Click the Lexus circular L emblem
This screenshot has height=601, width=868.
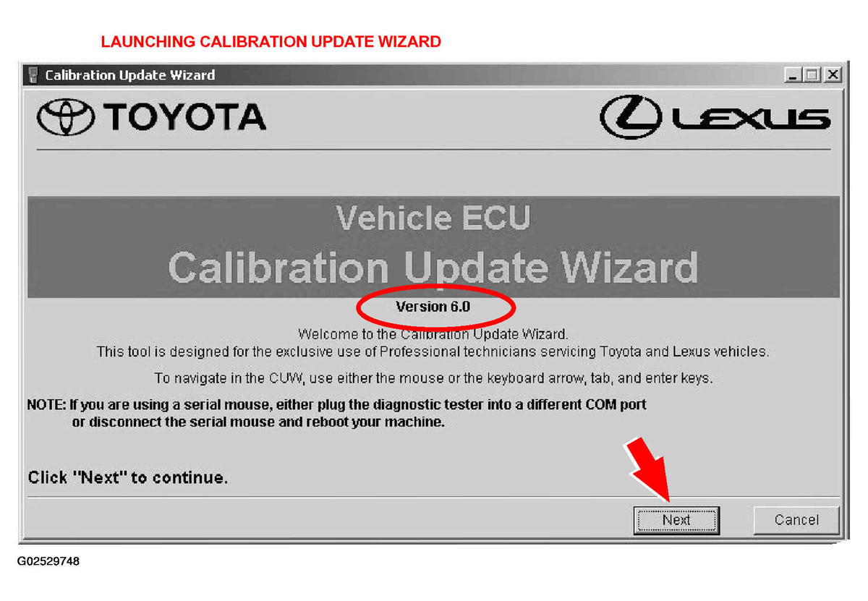coord(631,119)
